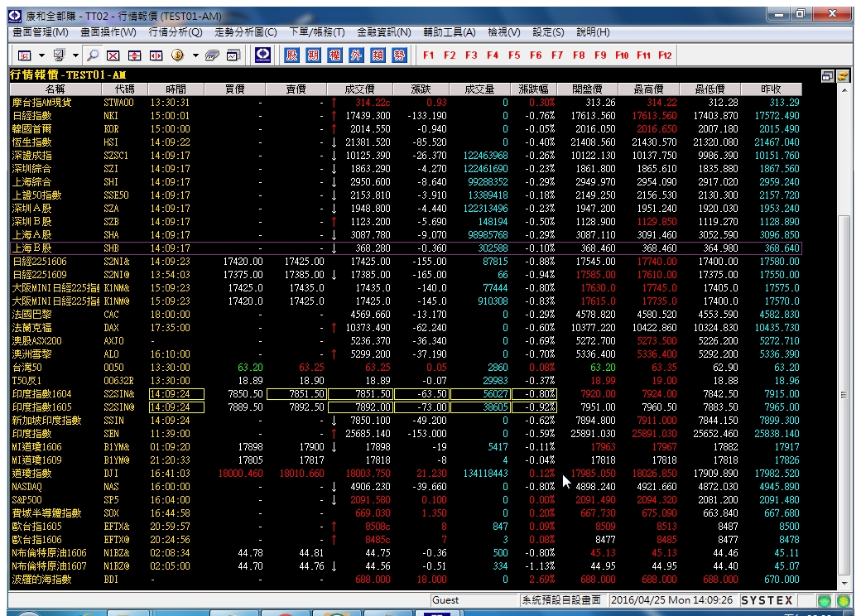Screen dimensions: 861x616
Task: Click the blue 勢 trend icon
Action: click(x=399, y=55)
